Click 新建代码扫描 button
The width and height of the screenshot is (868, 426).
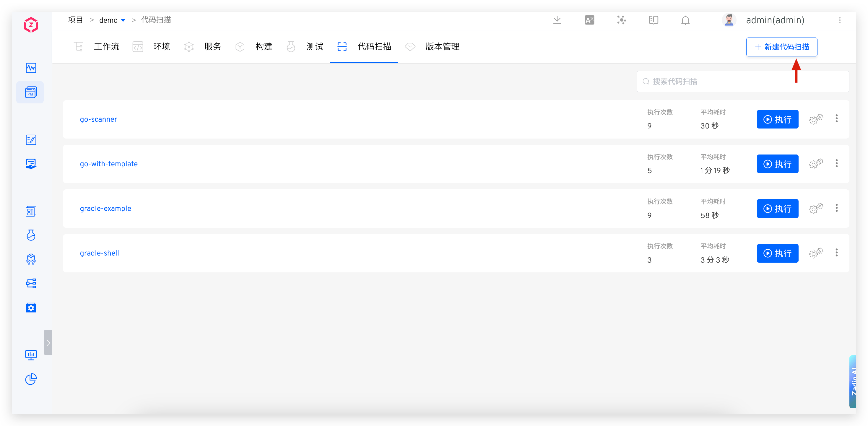click(781, 47)
